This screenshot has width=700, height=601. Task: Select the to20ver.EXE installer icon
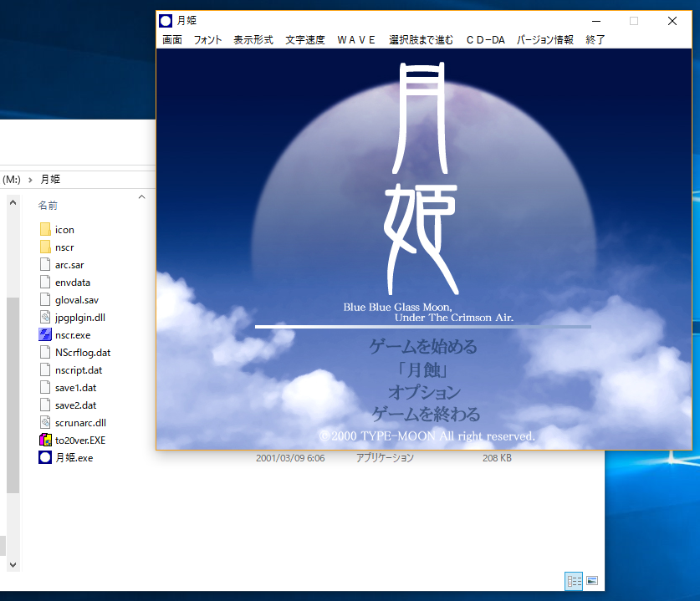coord(45,441)
